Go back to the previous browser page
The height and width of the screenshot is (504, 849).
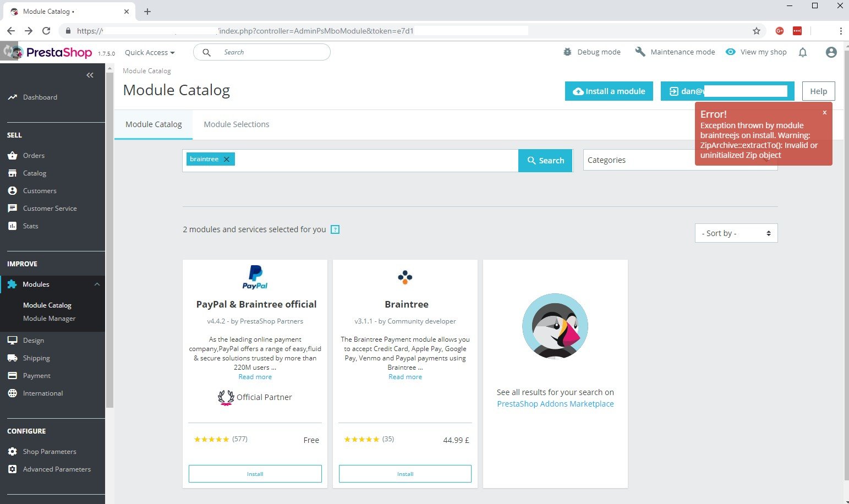point(11,31)
